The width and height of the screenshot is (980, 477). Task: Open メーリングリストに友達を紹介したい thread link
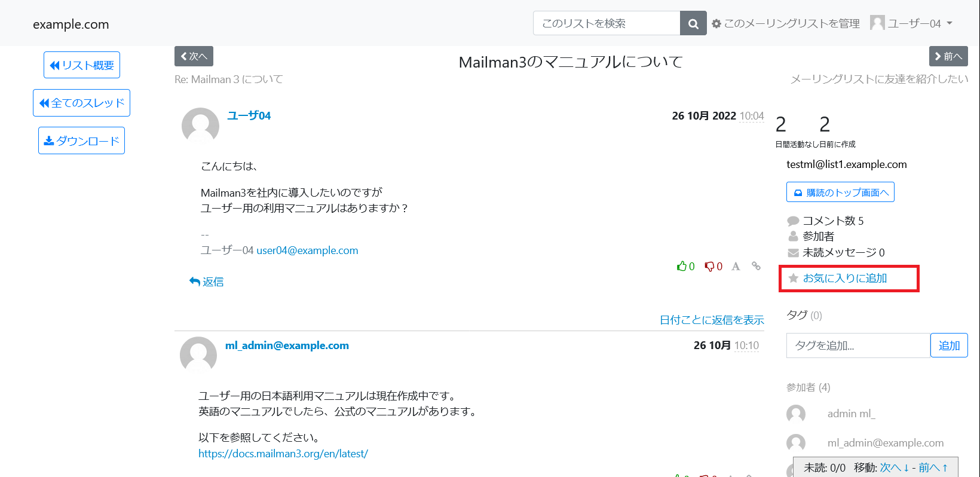click(880, 79)
